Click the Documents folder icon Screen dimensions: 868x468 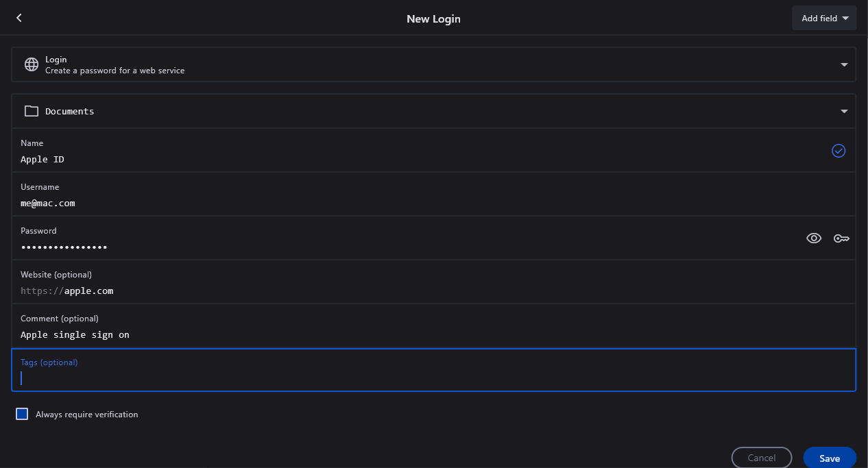point(32,111)
